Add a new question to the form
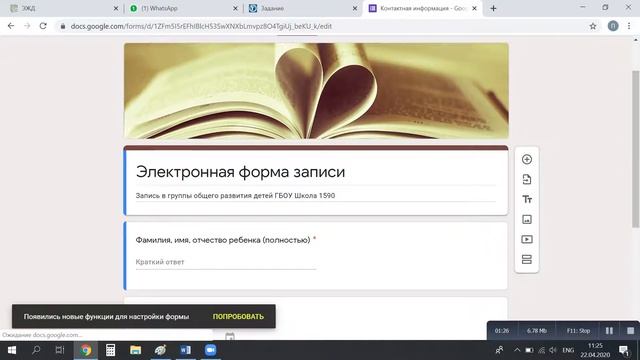640x360 pixels. click(x=527, y=159)
